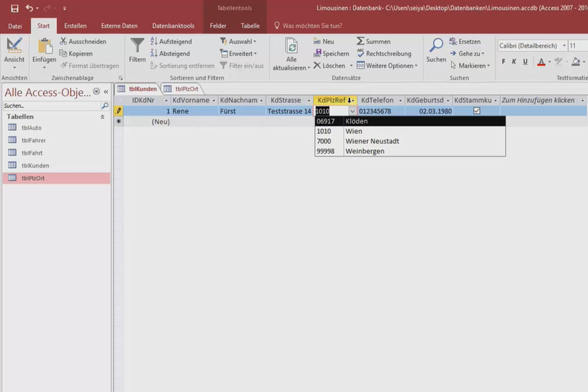Click the navigation pane Suchen field
The width and height of the screenshot is (588, 392).
(x=51, y=105)
